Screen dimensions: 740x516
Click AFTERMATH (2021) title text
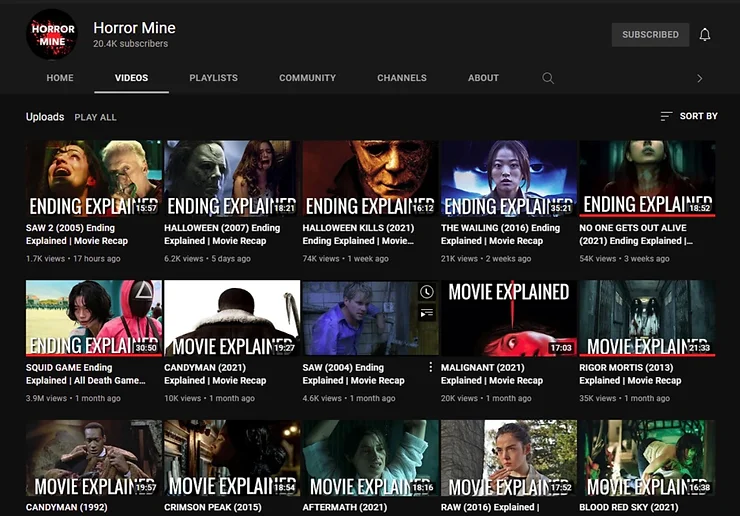pyautogui.click(x=345, y=508)
